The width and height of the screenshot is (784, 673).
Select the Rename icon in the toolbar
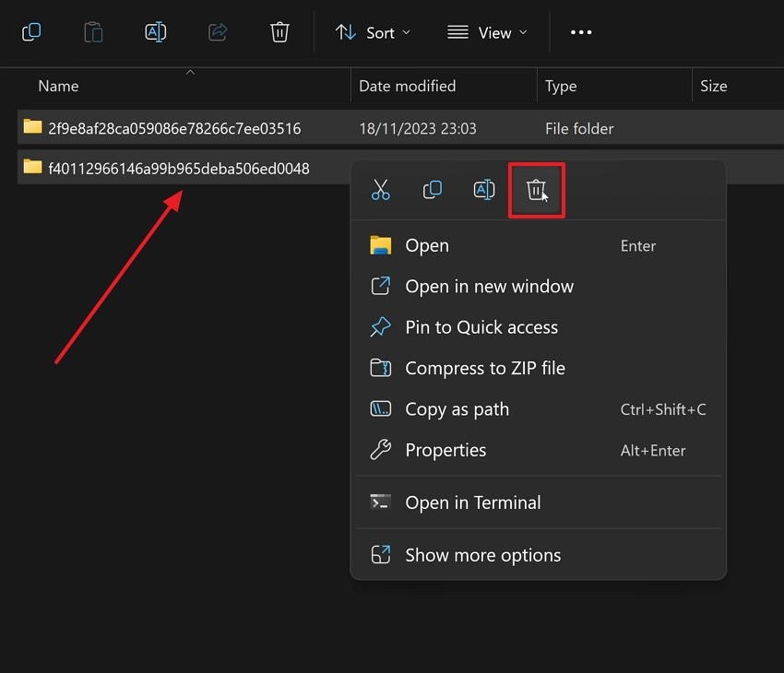click(155, 32)
